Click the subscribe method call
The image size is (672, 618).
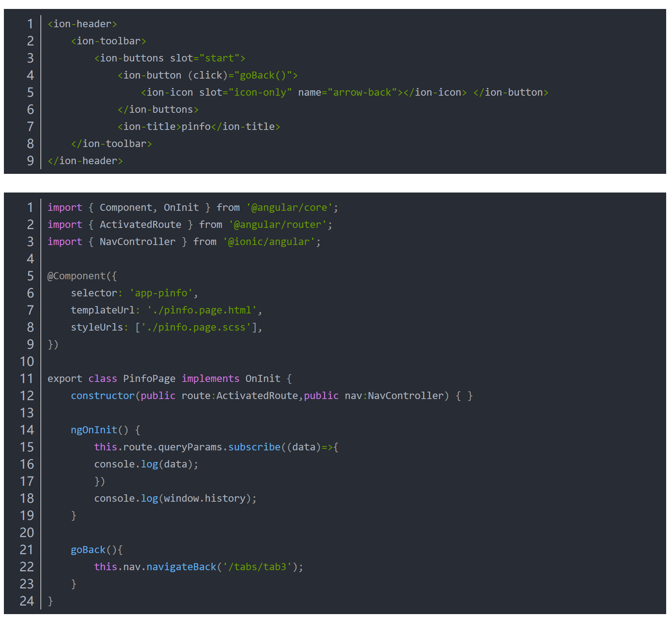coord(254,447)
